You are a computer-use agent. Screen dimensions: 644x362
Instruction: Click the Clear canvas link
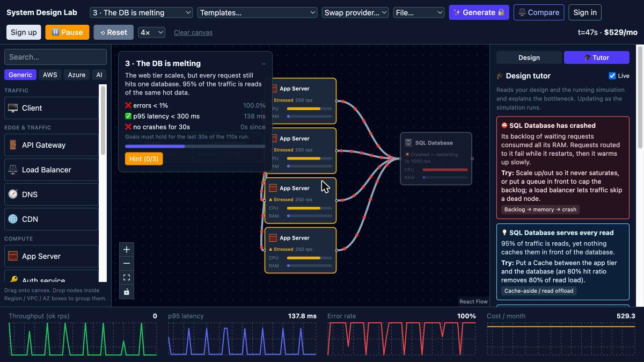[x=193, y=33]
